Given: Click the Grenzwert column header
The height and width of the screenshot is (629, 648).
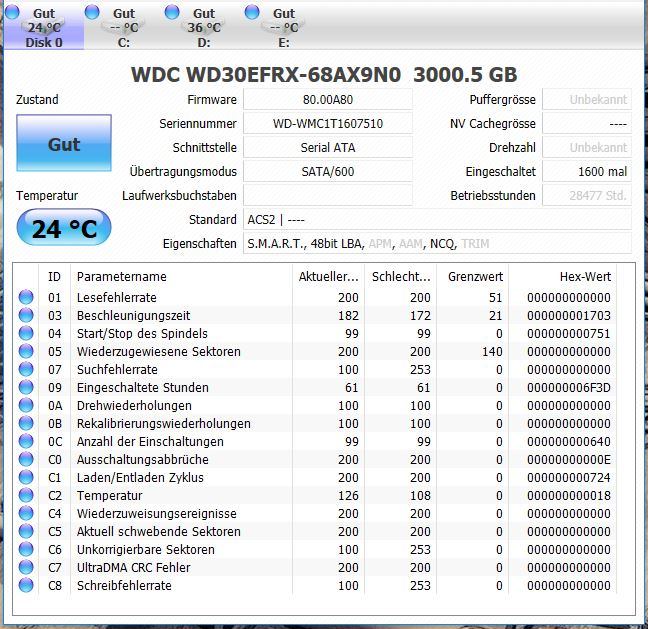Looking at the screenshot, I should (473, 276).
